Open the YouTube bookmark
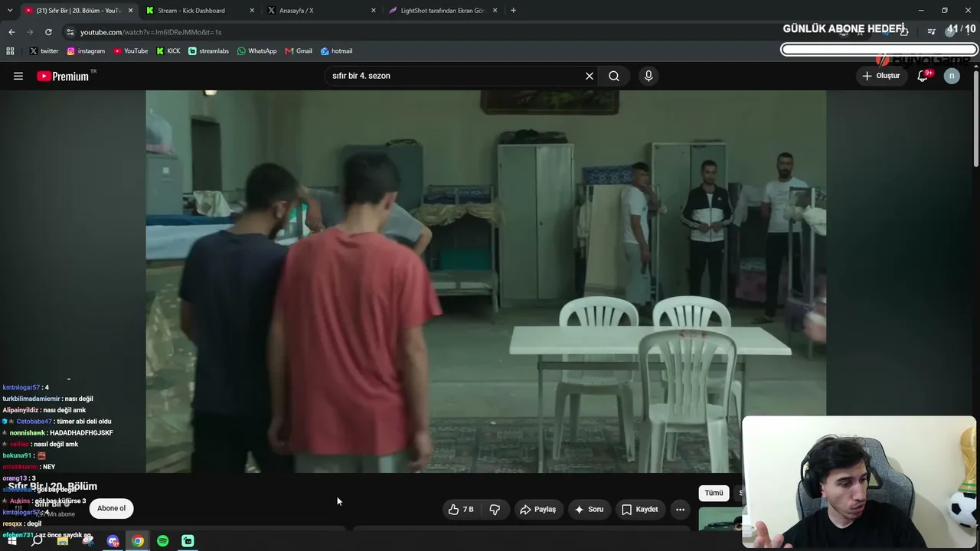Image resolution: width=980 pixels, height=551 pixels. [131, 51]
